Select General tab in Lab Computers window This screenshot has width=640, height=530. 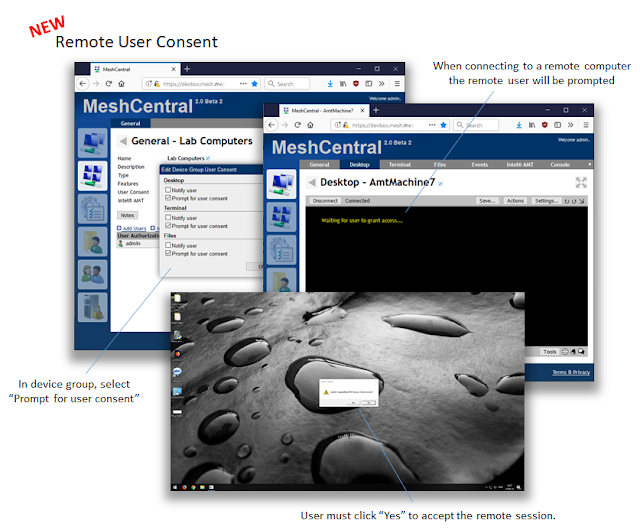pyautogui.click(x=131, y=123)
